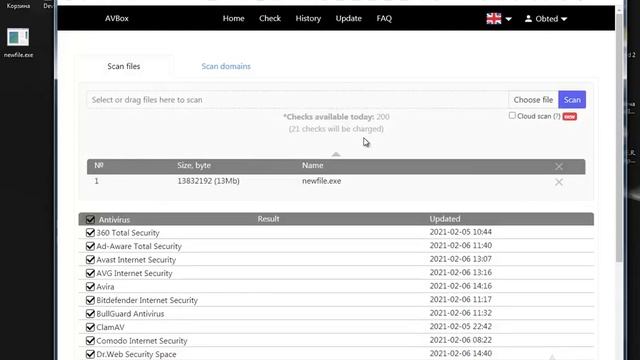Click the Size, byte column header
The image size is (640, 360).
point(194,165)
